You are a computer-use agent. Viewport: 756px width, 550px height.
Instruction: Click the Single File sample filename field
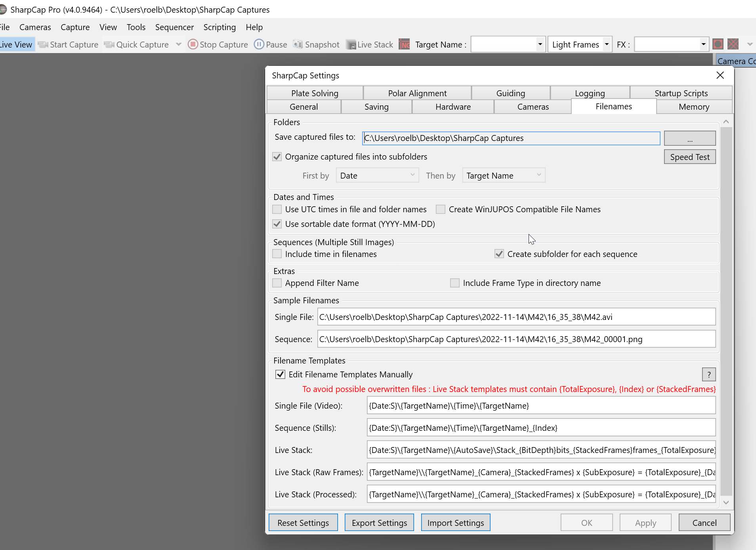point(516,317)
